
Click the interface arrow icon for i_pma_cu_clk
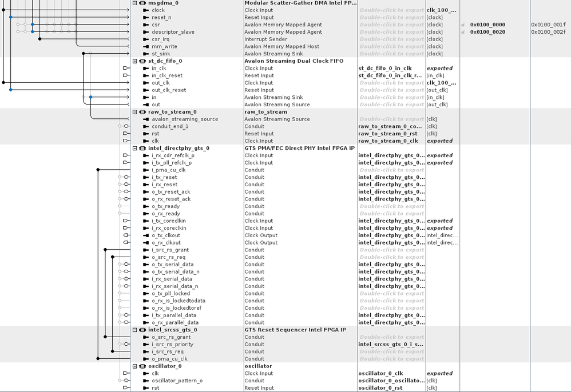(x=146, y=170)
